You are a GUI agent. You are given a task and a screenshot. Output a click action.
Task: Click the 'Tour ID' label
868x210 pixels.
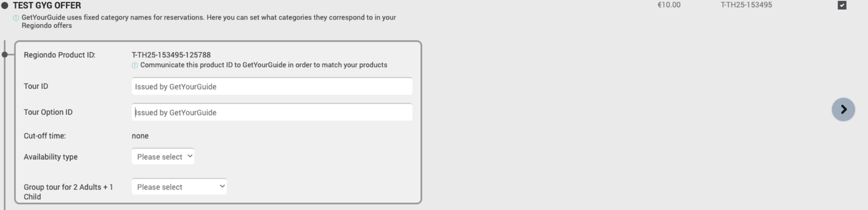[x=36, y=86]
